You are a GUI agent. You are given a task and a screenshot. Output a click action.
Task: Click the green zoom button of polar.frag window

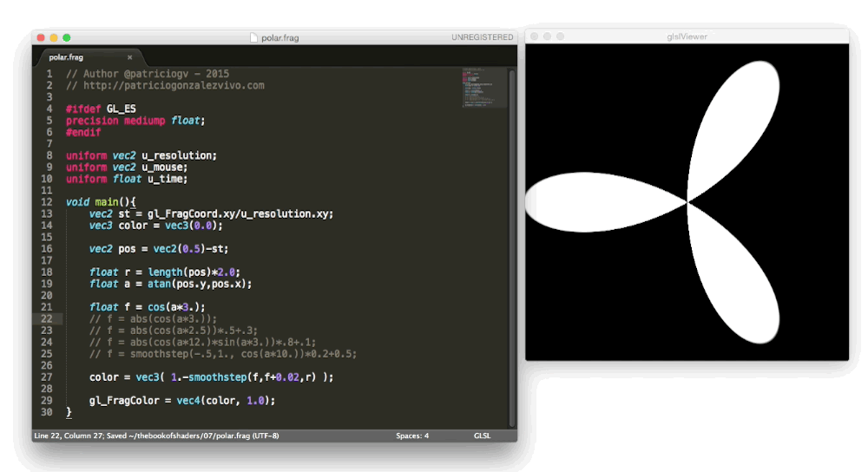click(x=67, y=37)
